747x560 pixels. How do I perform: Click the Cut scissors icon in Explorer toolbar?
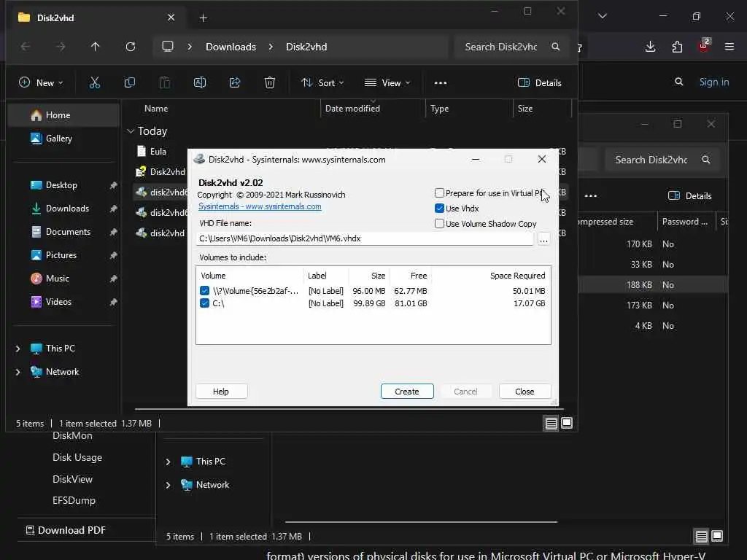tap(95, 83)
